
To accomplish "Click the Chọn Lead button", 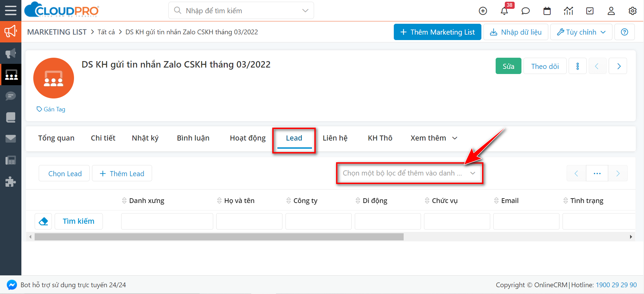I will pos(64,173).
